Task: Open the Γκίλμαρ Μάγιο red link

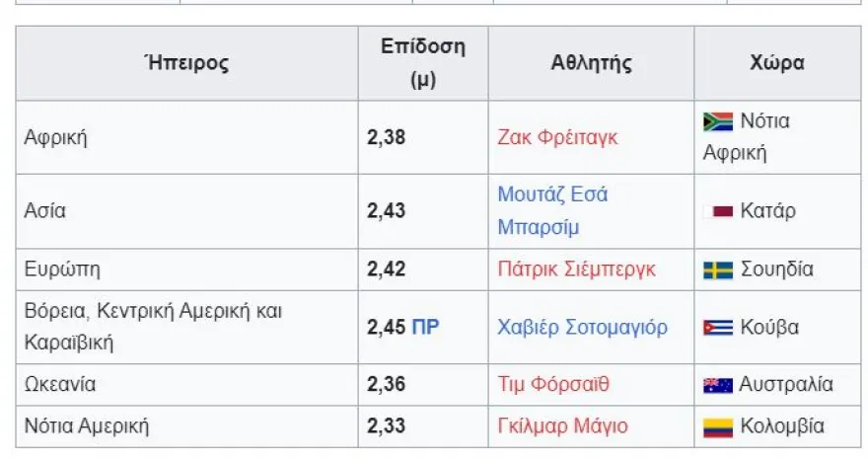Action: (562, 426)
